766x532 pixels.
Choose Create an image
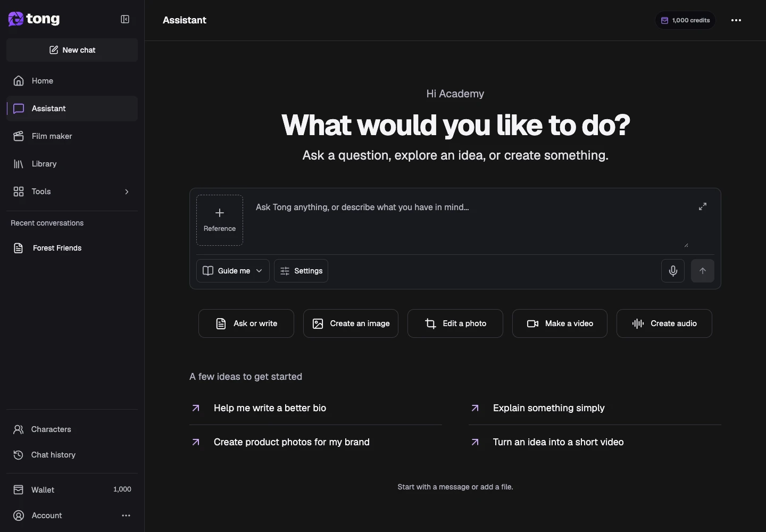pos(351,323)
